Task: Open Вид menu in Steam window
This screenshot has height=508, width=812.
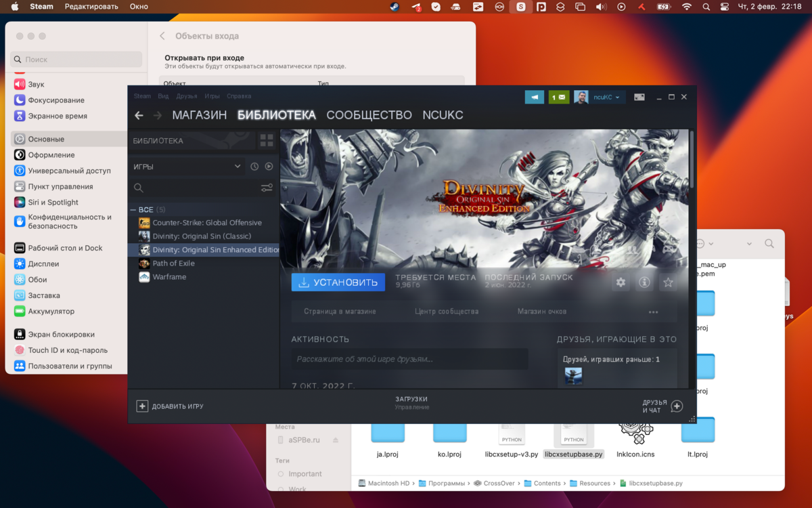Action: tap(163, 96)
